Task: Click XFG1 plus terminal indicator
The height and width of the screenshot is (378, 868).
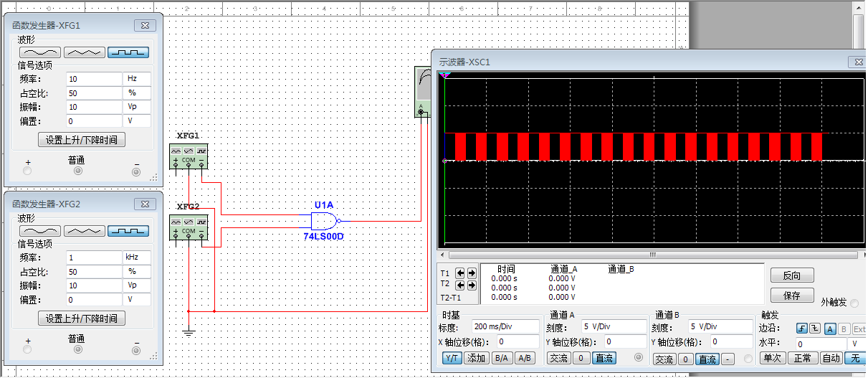Action: tap(28, 171)
